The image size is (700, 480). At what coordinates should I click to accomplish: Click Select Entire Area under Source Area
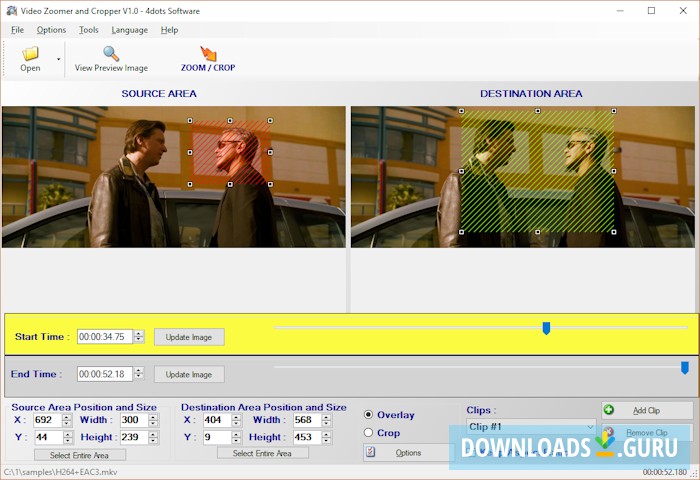pyautogui.click(x=80, y=455)
